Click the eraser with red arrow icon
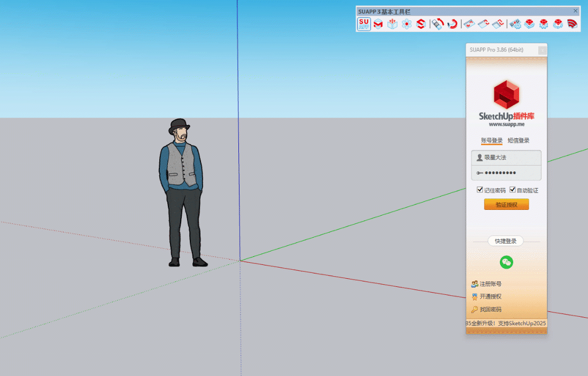 [438, 24]
